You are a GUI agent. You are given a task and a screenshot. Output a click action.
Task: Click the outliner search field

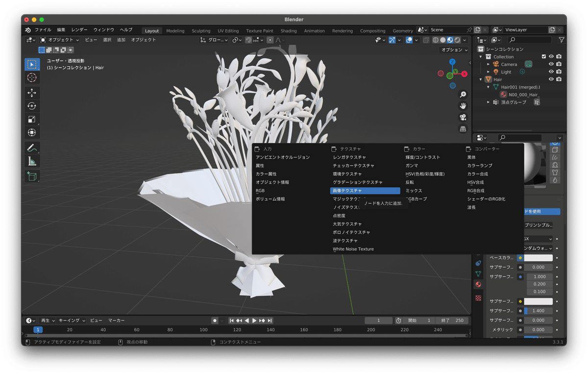pyautogui.click(x=529, y=40)
